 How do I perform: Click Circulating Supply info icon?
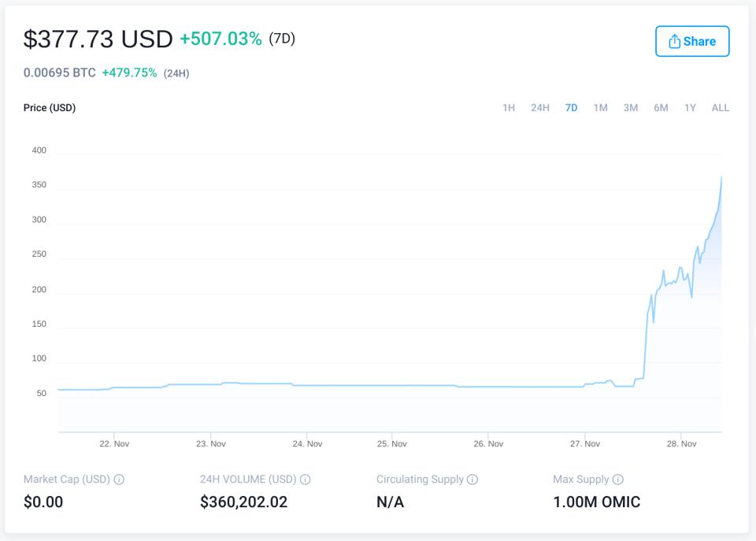(472, 480)
